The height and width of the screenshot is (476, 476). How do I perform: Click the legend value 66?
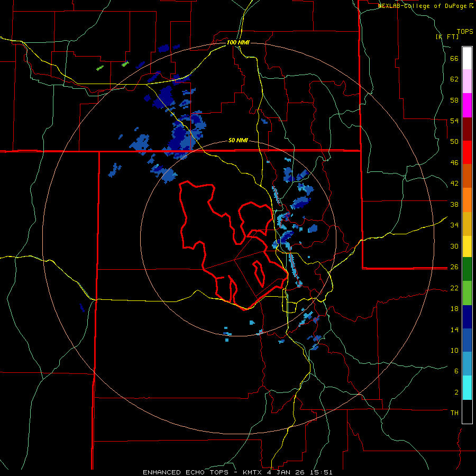[x=454, y=59]
